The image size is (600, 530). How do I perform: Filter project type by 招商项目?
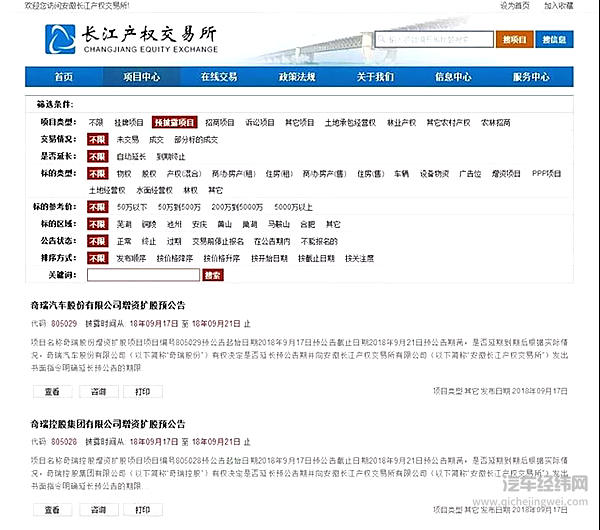click(220, 122)
